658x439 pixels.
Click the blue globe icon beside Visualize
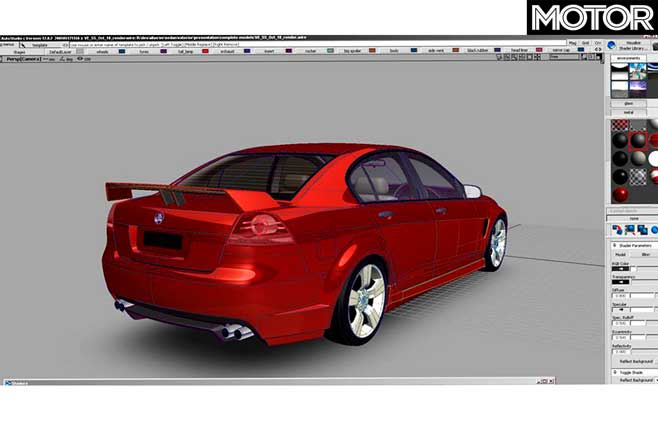[x=611, y=44]
